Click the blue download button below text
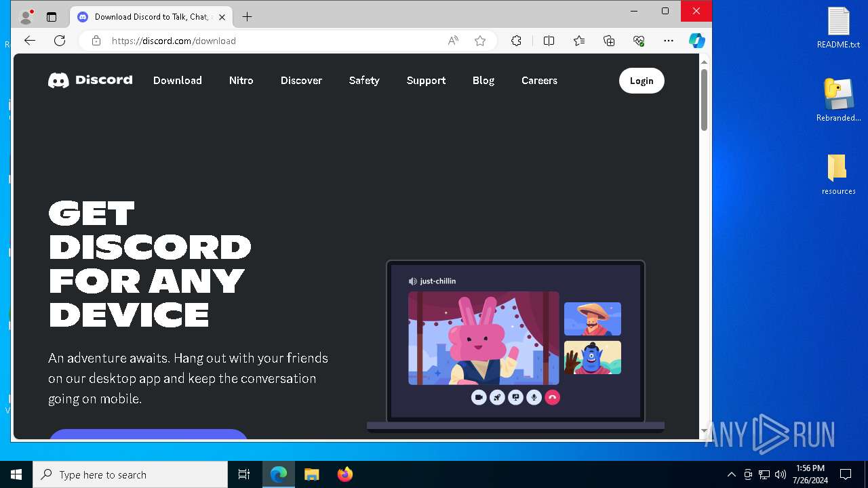Image resolution: width=868 pixels, height=488 pixels. coord(149,434)
